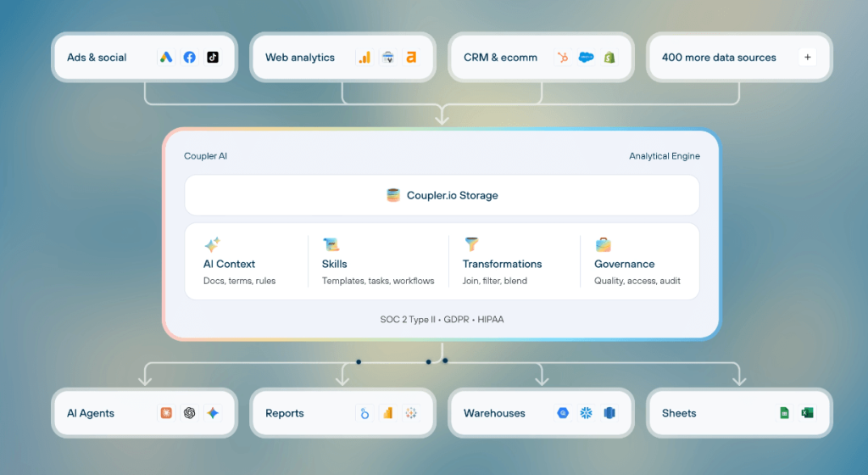
Task: Click the Facebook icon in Ads & social
Action: point(189,57)
